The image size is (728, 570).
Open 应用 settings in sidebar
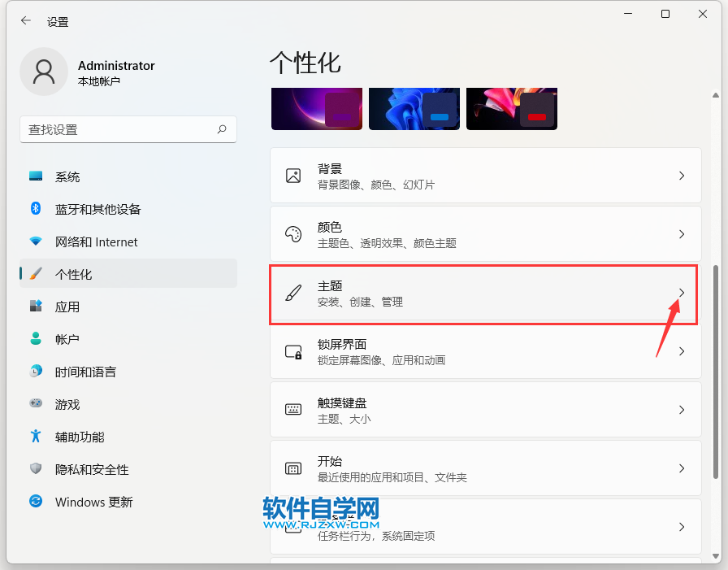click(x=67, y=307)
